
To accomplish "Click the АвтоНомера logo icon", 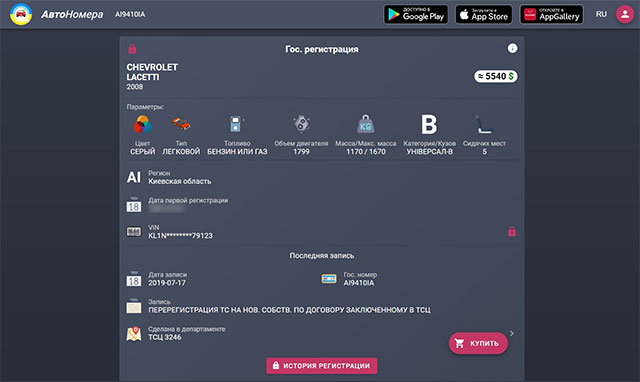I will click(21, 14).
